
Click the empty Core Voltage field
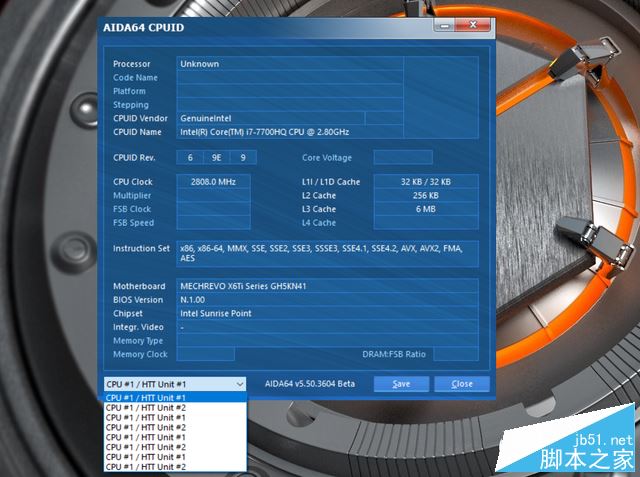403,158
